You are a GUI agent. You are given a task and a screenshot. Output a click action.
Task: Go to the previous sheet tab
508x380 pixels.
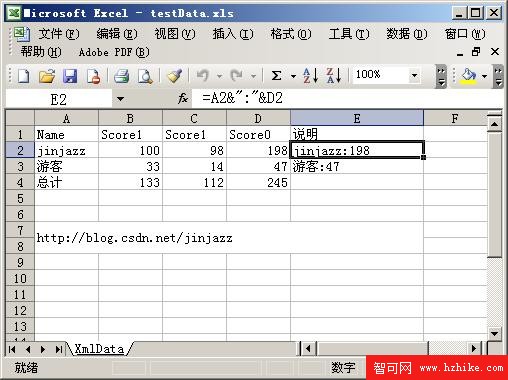pos(28,349)
